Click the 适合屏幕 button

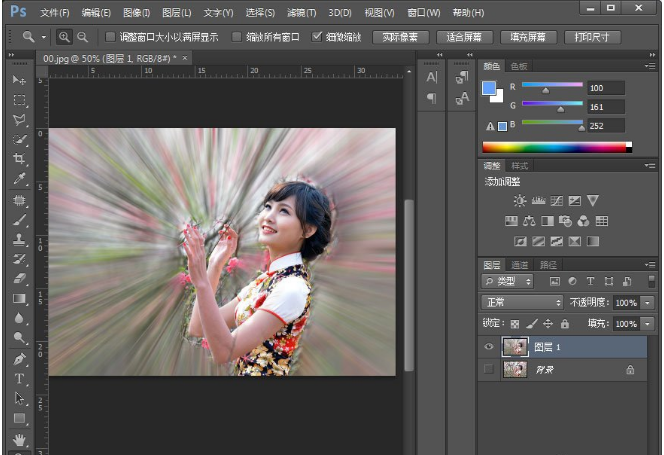coord(464,37)
